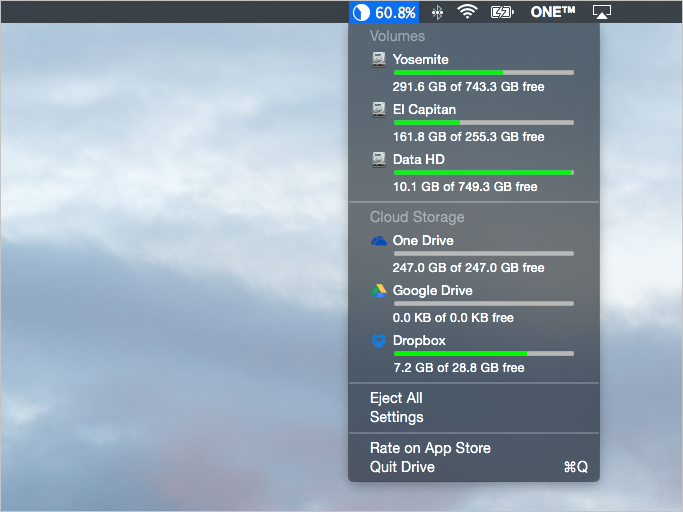Click the Volumes section header
The image size is (683, 512).
[397, 36]
